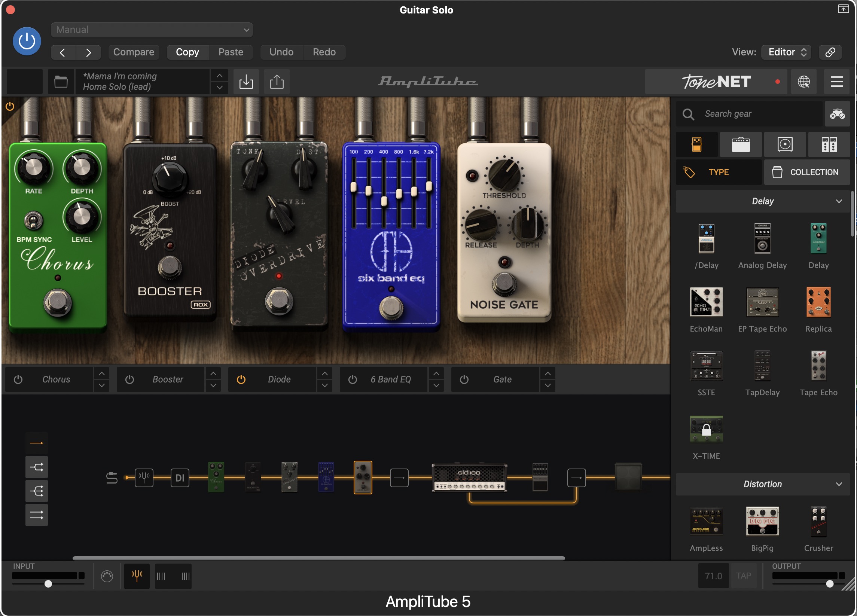
Task: Open the preset browser folder icon
Action: coord(61,82)
